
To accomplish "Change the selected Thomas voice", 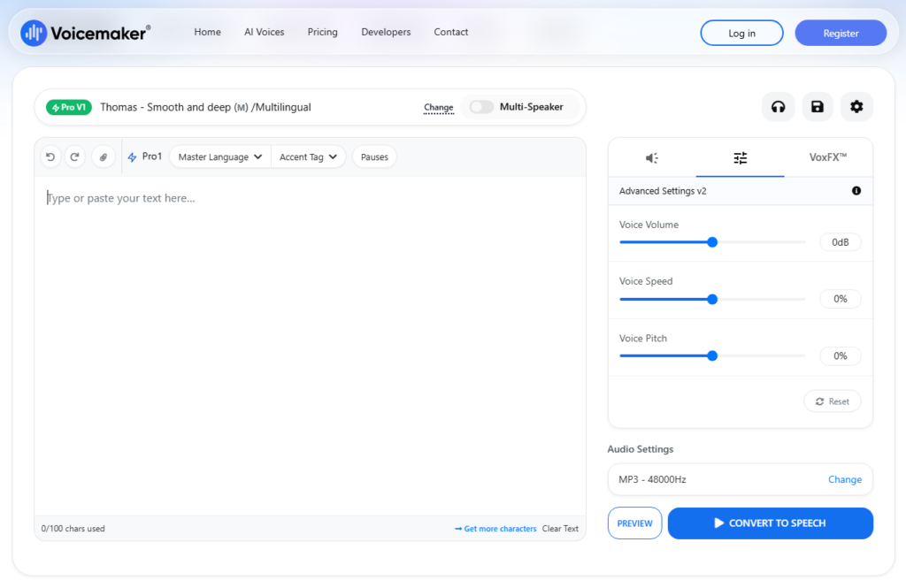I will click(x=439, y=108).
